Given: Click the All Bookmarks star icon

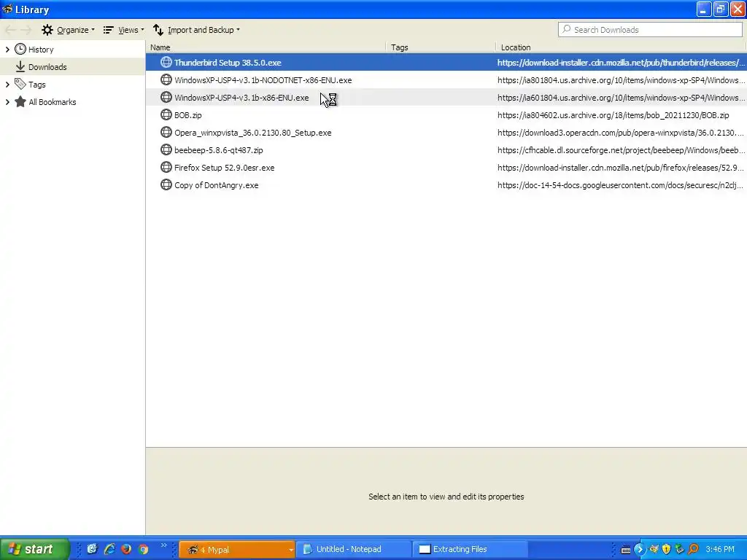Looking at the screenshot, I should click(x=20, y=102).
